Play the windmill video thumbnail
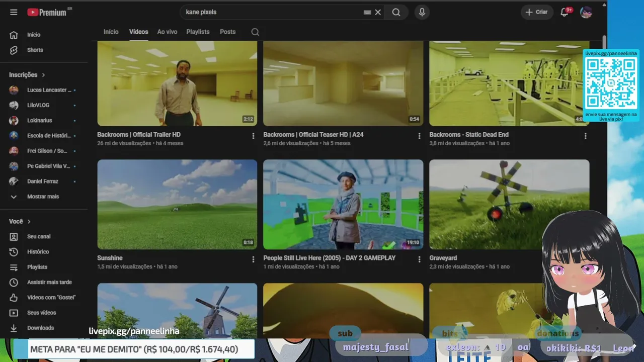The height and width of the screenshot is (362, 644). point(177,311)
